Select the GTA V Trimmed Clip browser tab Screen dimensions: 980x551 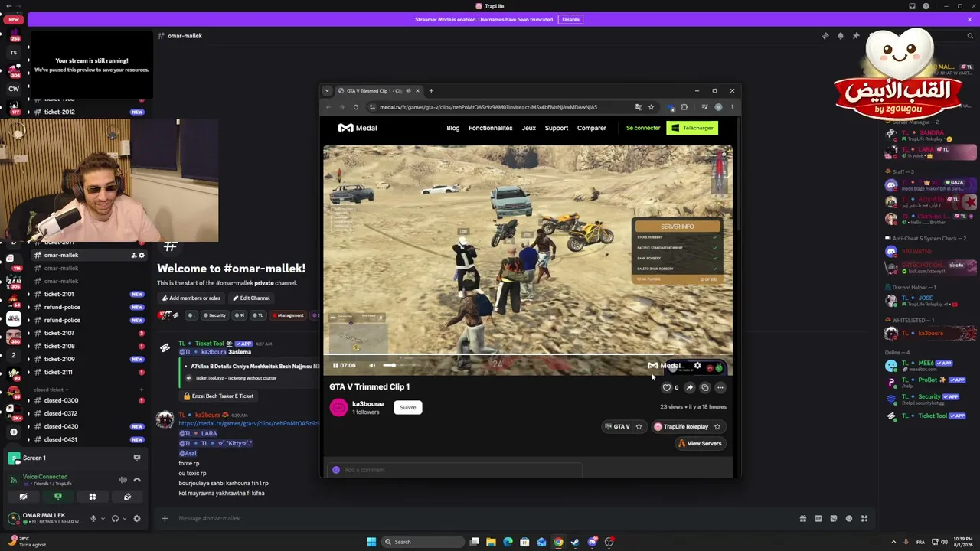[379, 91]
